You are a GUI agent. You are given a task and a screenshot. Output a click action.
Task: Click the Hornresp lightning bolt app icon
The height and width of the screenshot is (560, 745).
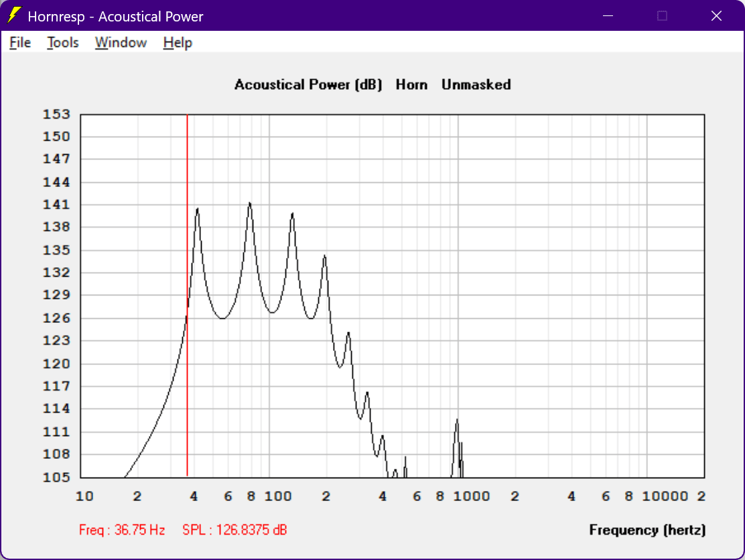coord(14,15)
